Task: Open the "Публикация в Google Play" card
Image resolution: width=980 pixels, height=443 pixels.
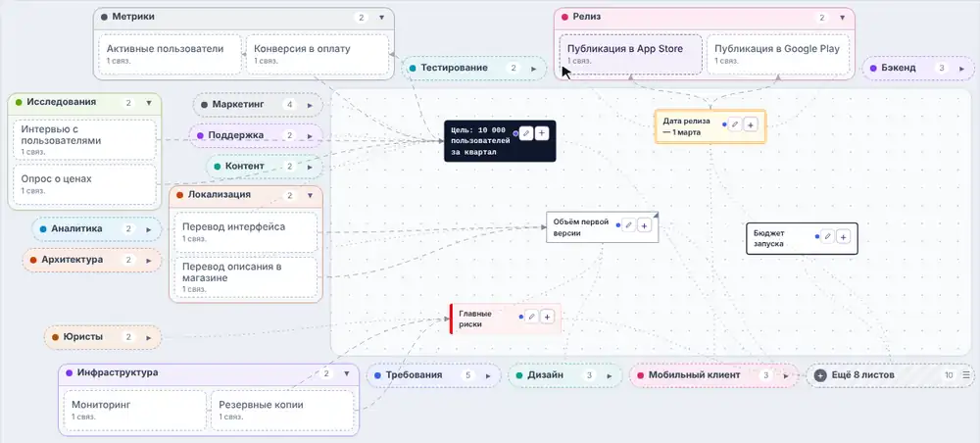Action: pos(778,54)
